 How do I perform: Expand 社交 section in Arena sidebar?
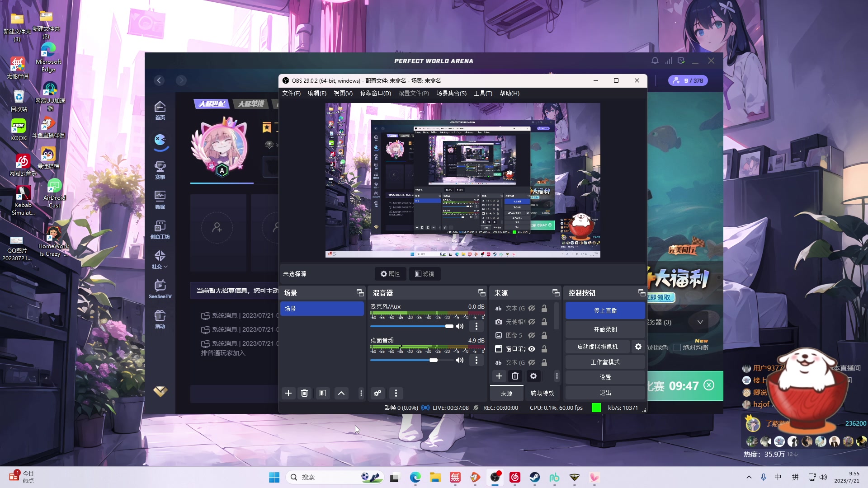tap(160, 260)
